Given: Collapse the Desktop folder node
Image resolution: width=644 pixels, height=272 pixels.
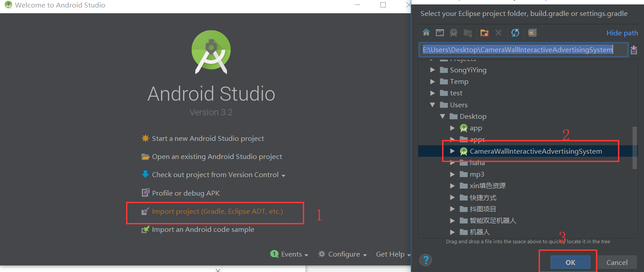Looking at the screenshot, I should coord(443,116).
